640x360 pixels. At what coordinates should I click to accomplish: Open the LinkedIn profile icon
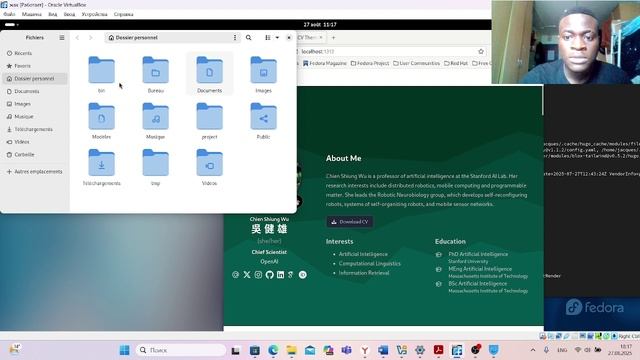click(x=280, y=275)
